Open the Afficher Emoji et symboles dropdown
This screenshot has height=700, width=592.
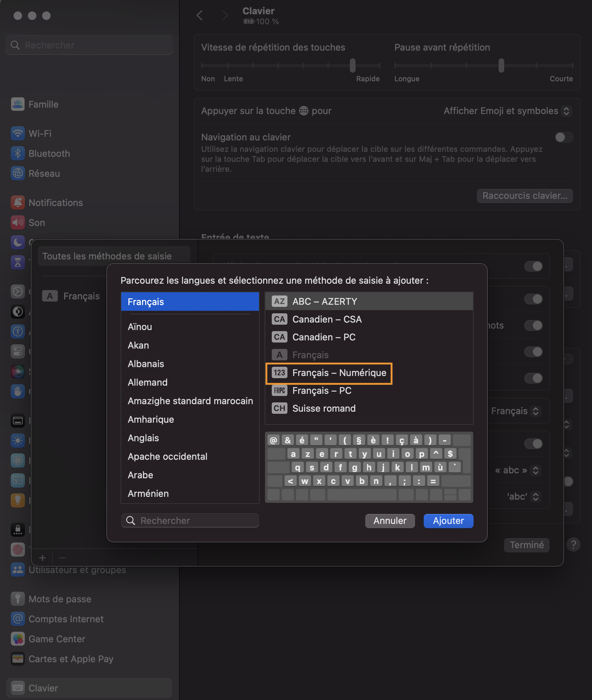pos(507,111)
